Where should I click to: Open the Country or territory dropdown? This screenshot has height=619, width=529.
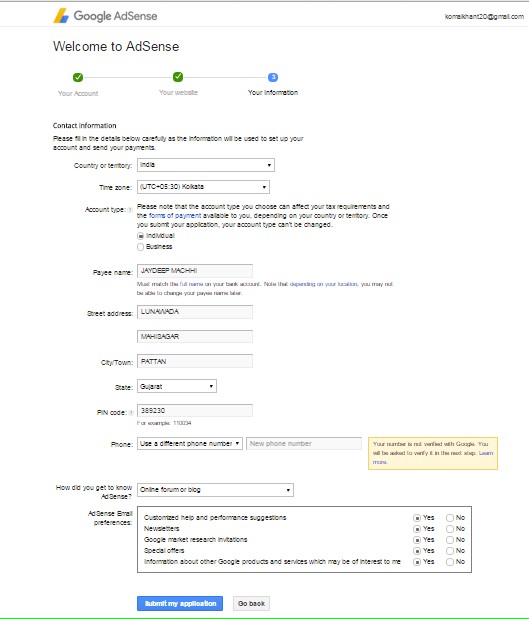pyautogui.click(x=206, y=165)
